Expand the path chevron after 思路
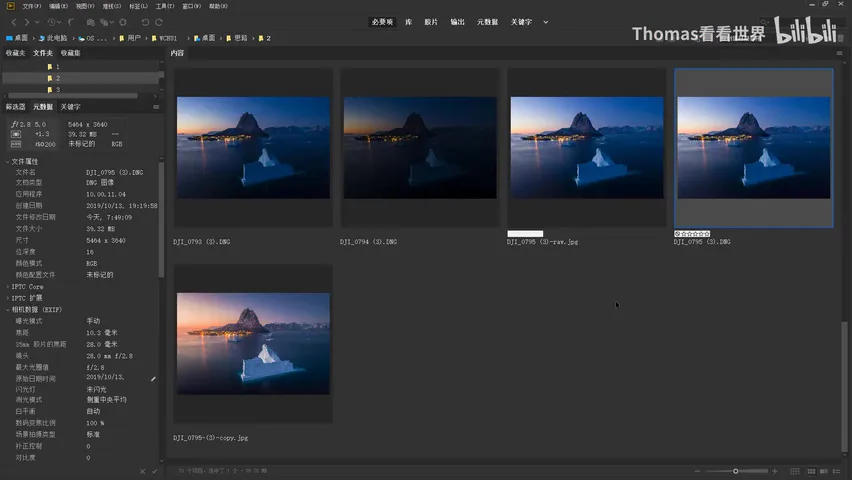The image size is (852, 480). (x=253, y=38)
